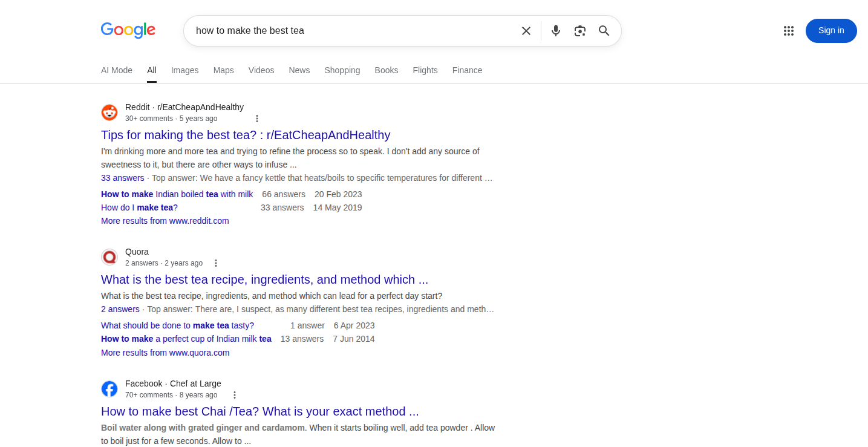Viewport: 868px width, 447px height.
Task: Switch to the Shopping tab
Action: (342, 70)
